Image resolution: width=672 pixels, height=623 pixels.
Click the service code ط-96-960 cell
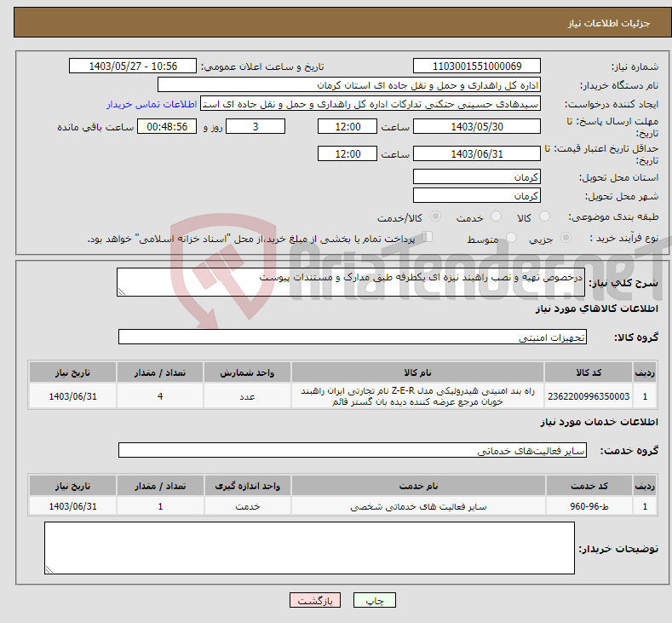(x=589, y=506)
